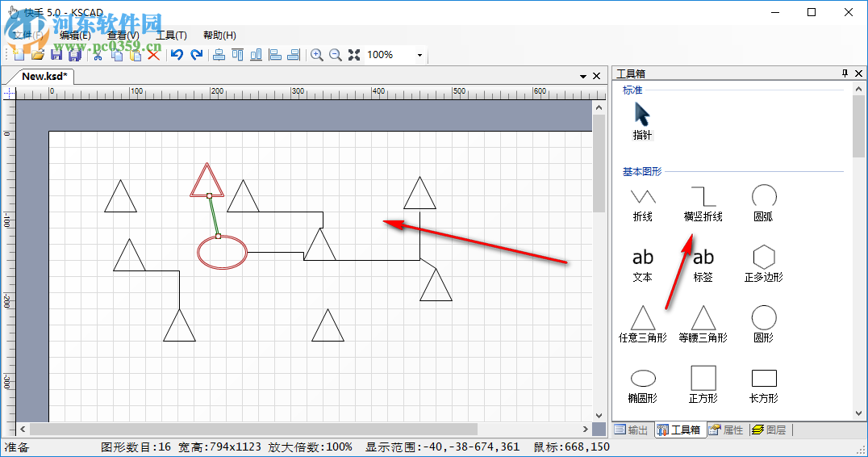Screen dimensions: 868x457
Task: Click the Save All icon
Action: [x=75, y=55]
